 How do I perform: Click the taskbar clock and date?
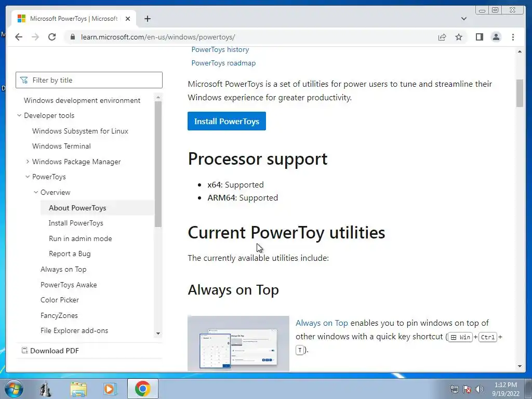click(x=506, y=389)
